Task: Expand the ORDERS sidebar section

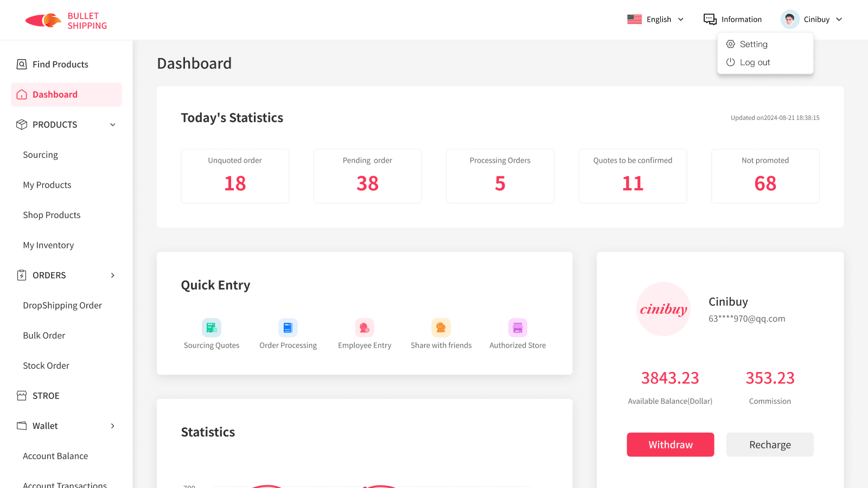Action: (113, 275)
